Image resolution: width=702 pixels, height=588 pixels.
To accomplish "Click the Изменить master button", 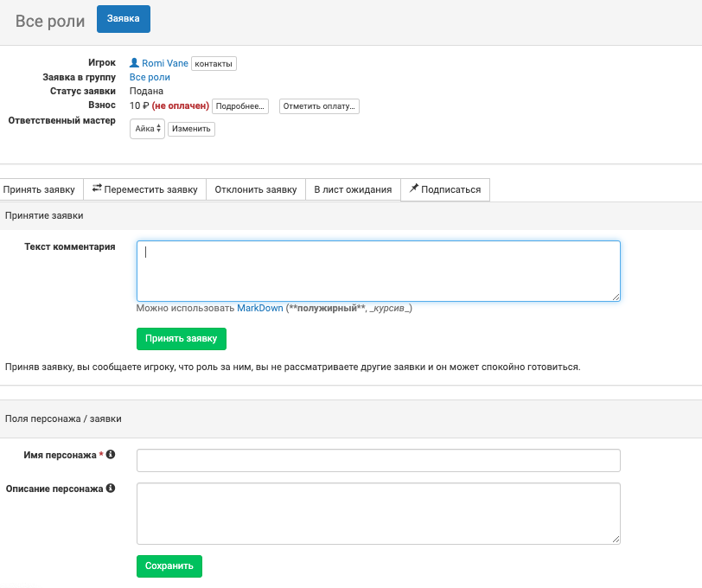I will [x=191, y=129].
